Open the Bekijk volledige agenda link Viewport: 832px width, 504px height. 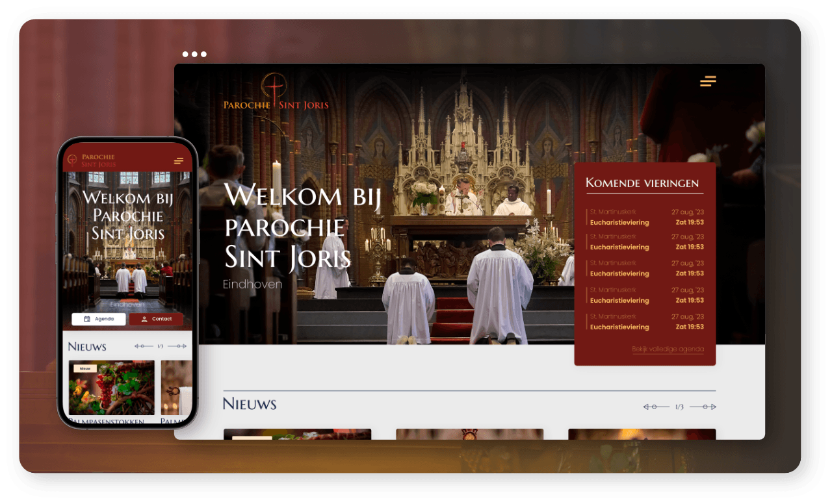tap(668, 349)
